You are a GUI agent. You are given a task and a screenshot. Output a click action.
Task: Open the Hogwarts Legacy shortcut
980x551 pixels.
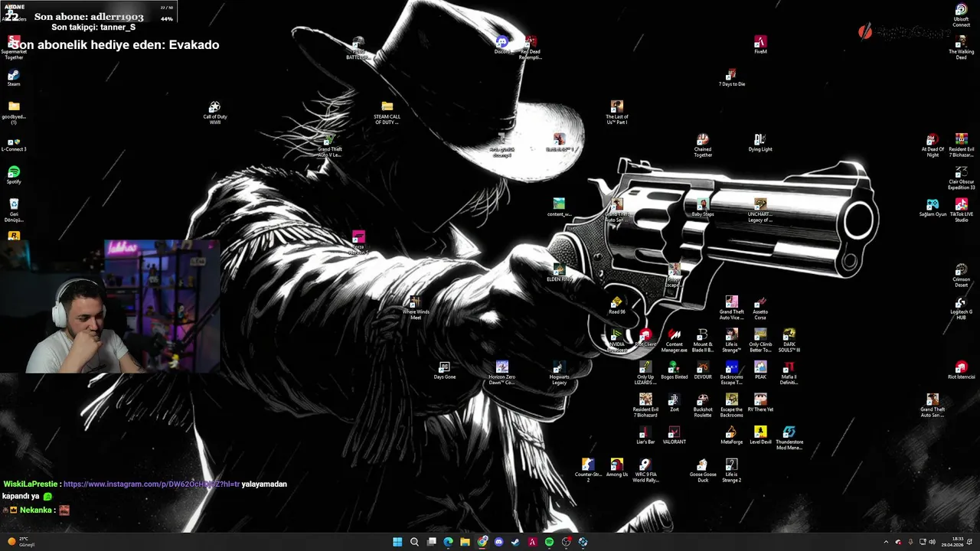[559, 373]
